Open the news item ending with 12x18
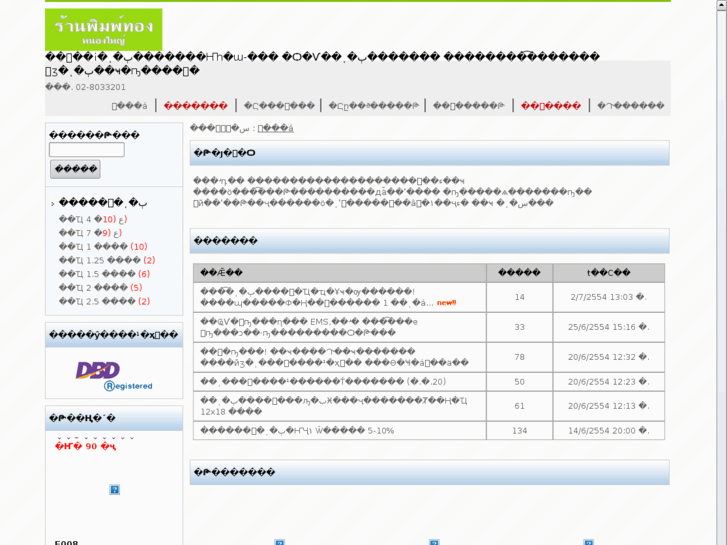 334,406
